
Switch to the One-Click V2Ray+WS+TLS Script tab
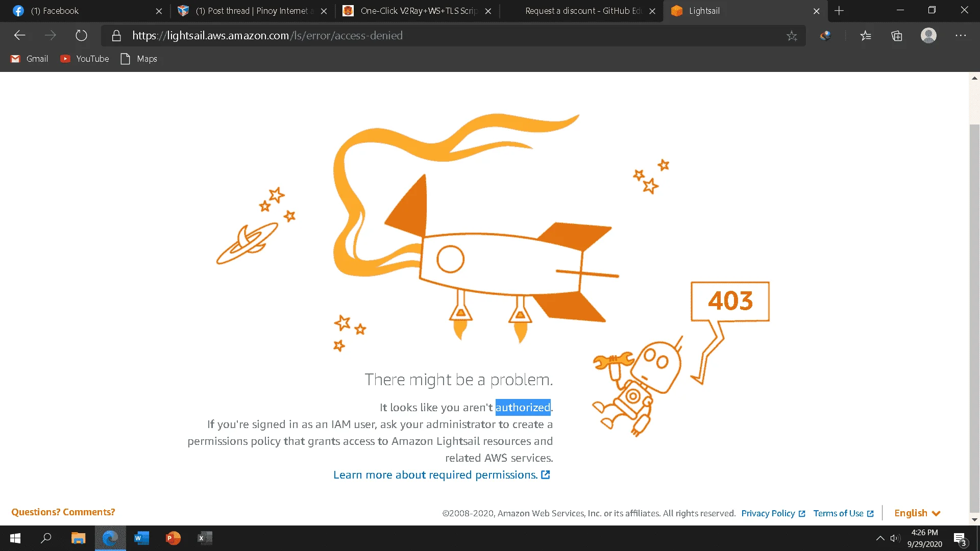[x=417, y=11]
